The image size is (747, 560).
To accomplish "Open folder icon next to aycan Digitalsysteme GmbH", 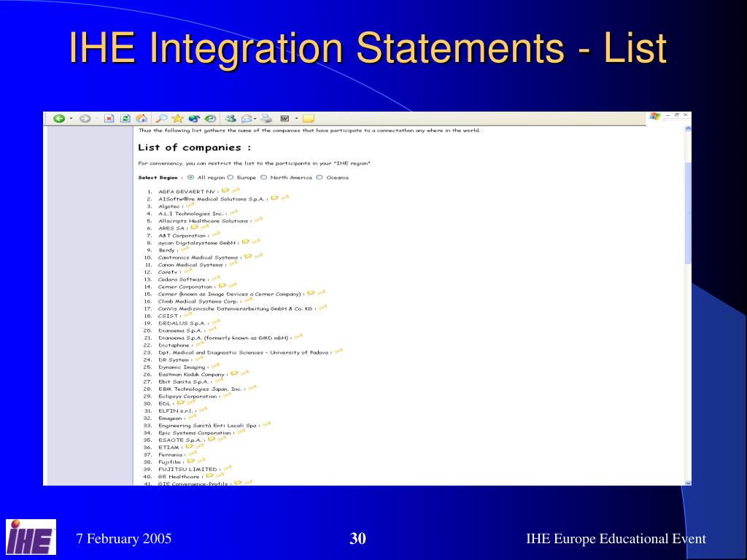I will (x=246, y=242).
